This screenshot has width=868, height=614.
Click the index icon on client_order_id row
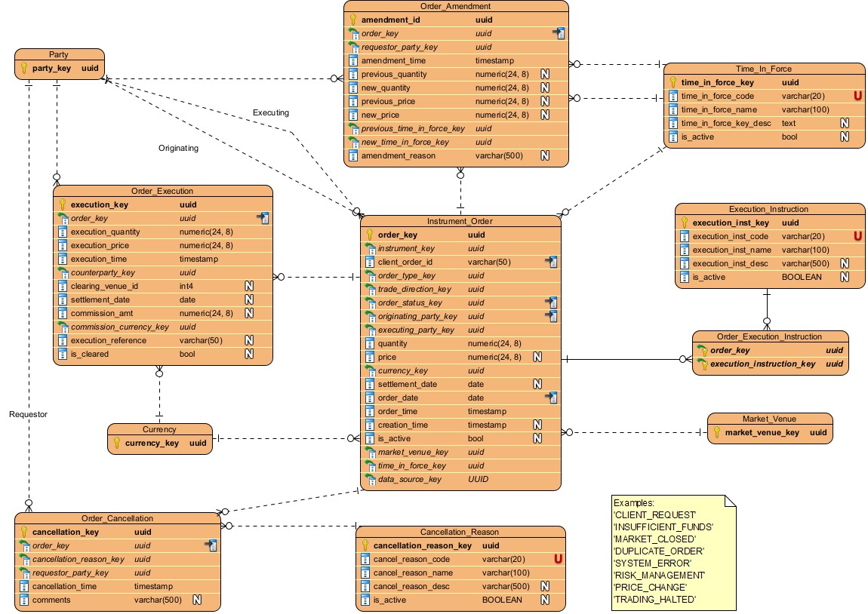tap(551, 262)
